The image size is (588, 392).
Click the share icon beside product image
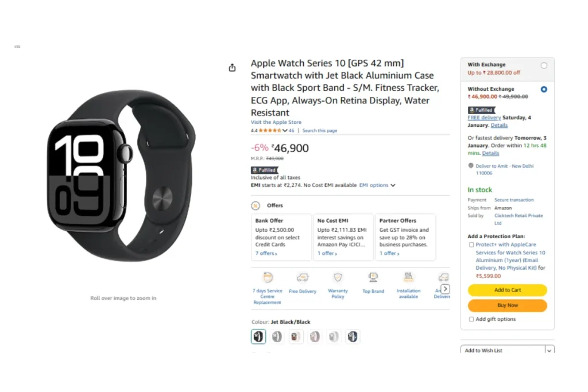click(232, 68)
